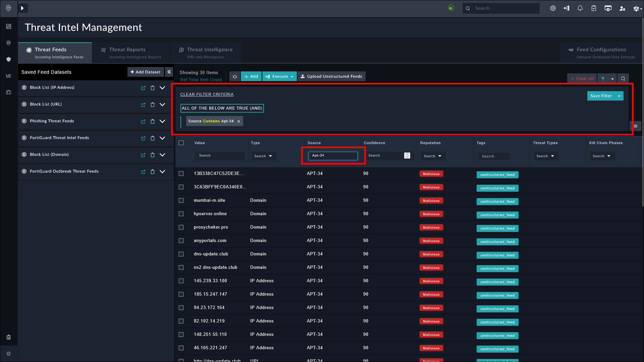Remove the Source Contains Apt-34 filter
The width and height of the screenshot is (644, 362).
[239, 121]
